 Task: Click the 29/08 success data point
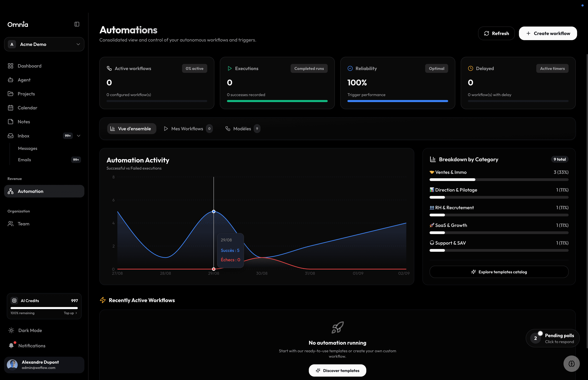(x=214, y=211)
